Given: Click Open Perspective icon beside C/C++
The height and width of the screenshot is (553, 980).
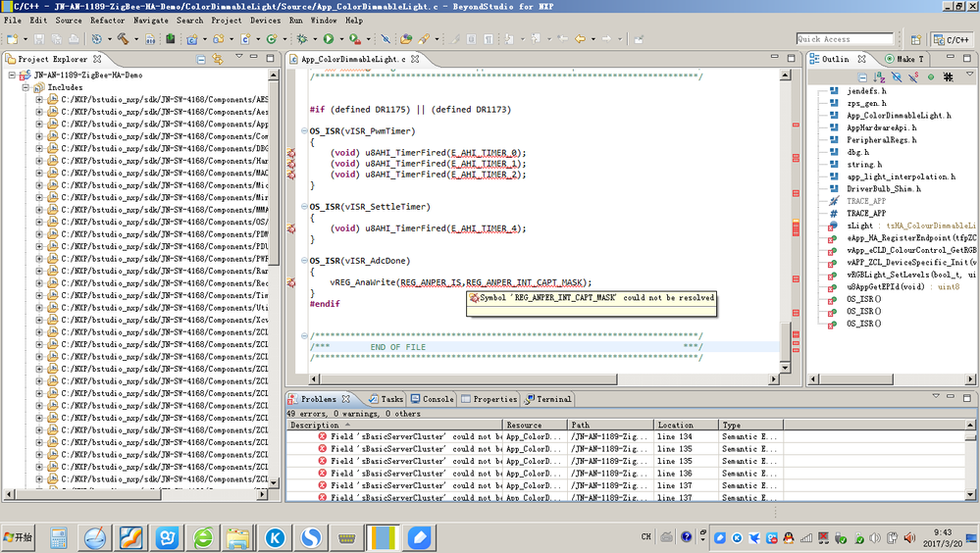Looking at the screenshot, I should tap(916, 40).
